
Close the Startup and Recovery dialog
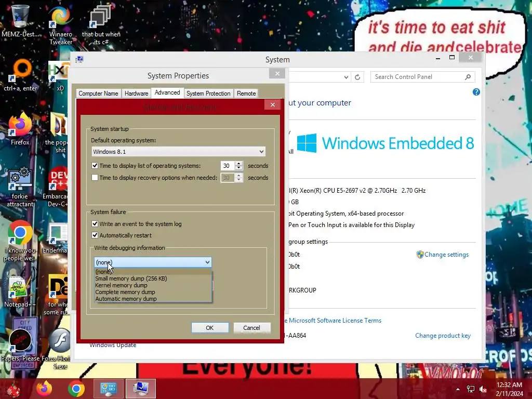tap(272, 104)
